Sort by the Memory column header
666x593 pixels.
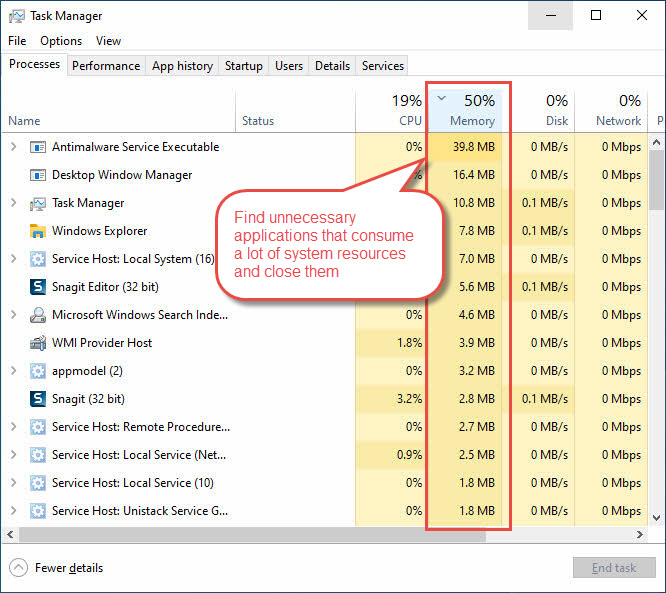(465, 111)
